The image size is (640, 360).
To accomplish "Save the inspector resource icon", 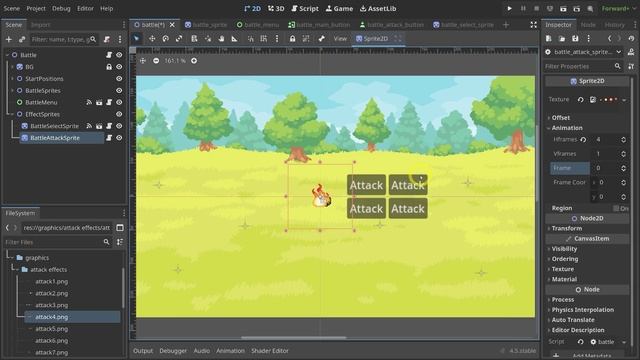I will pos(575,38).
